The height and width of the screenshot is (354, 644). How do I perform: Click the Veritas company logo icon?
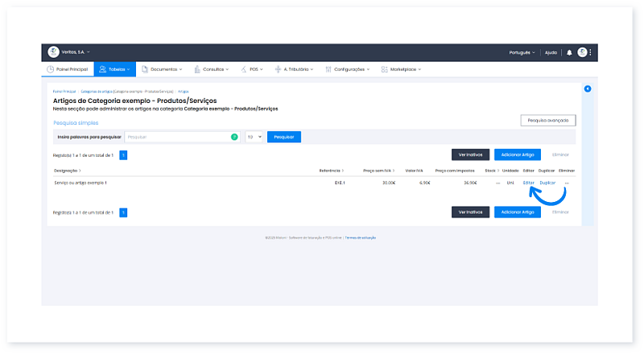(x=53, y=51)
